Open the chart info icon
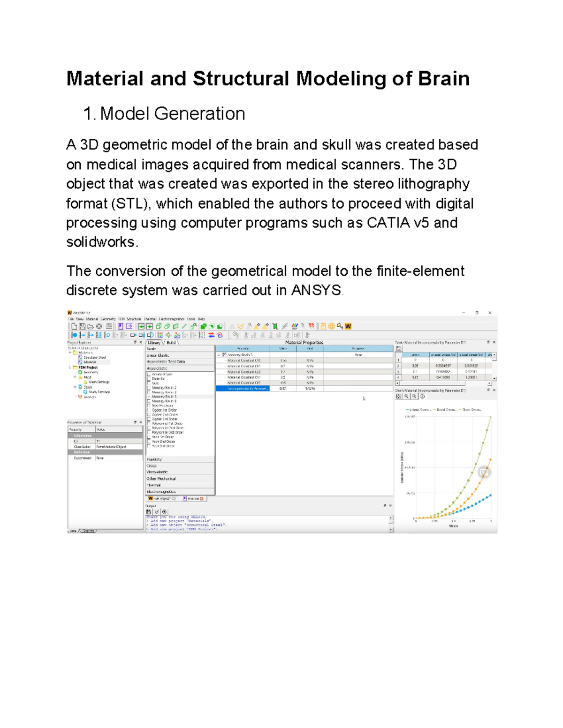Viewport: 563px width, 728px height. coord(423,397)
